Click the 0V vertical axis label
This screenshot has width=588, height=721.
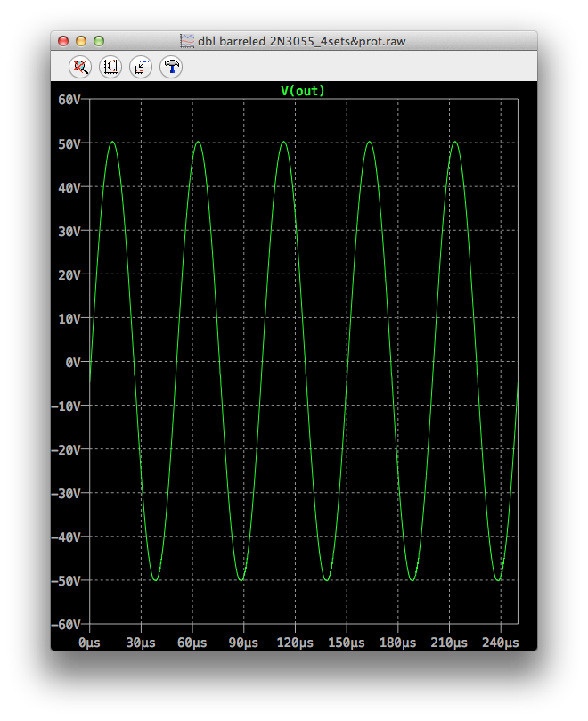pyautogui.click(x=73, y=363)
